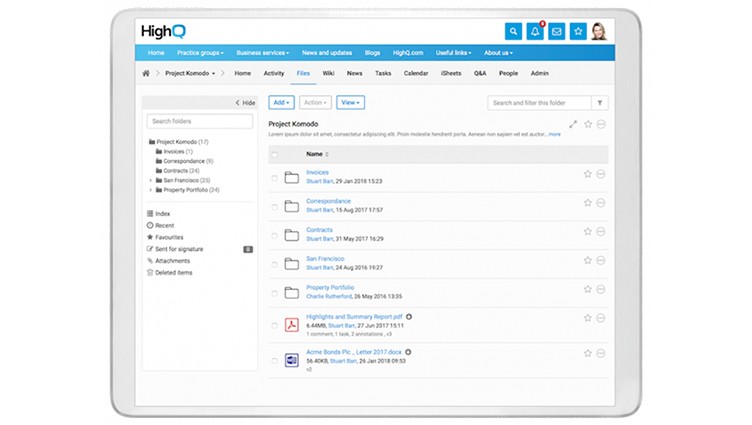This screenshot has height=425, width=752.
Task: Toggle the select-all checkbox in Name header
Action: (274, 154)
